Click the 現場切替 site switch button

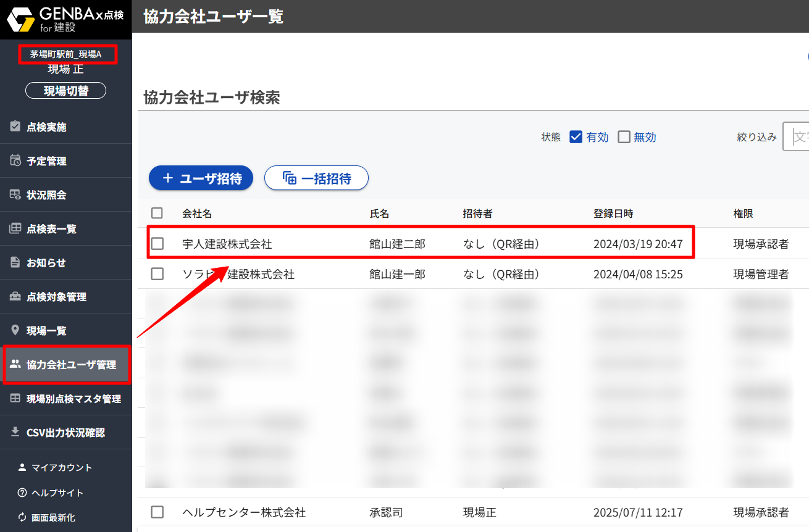[x=65, y=91]
